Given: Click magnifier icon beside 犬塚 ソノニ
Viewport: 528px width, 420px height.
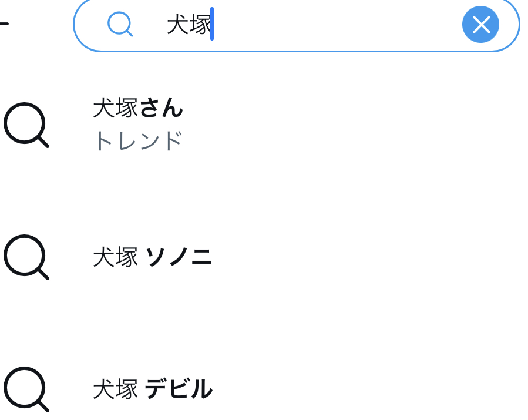Looking at the screenshot, I should (x=26, y=257).
